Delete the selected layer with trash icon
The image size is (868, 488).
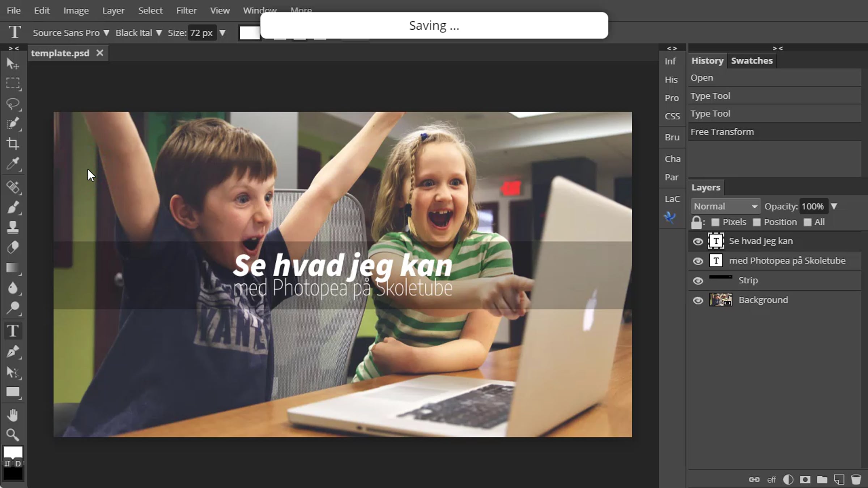coord(856,480)
